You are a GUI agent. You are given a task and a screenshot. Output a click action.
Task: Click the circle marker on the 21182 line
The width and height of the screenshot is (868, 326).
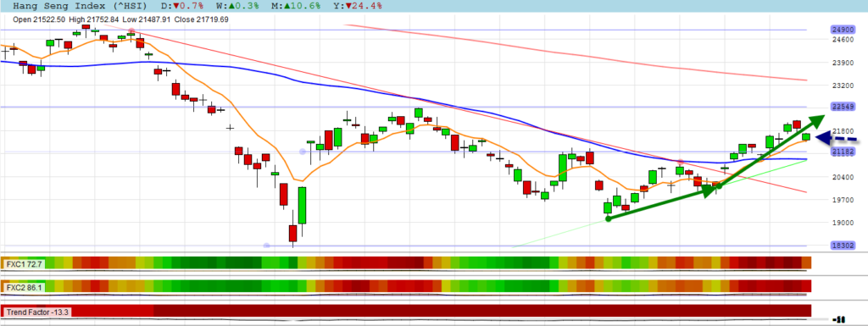(303, 152)
